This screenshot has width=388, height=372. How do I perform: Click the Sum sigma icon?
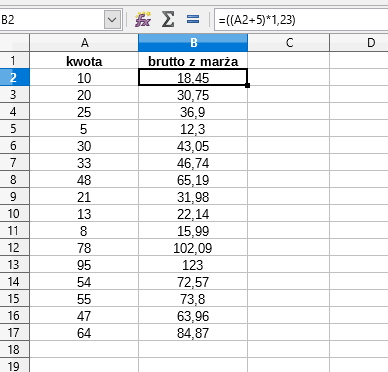(168, 20)
